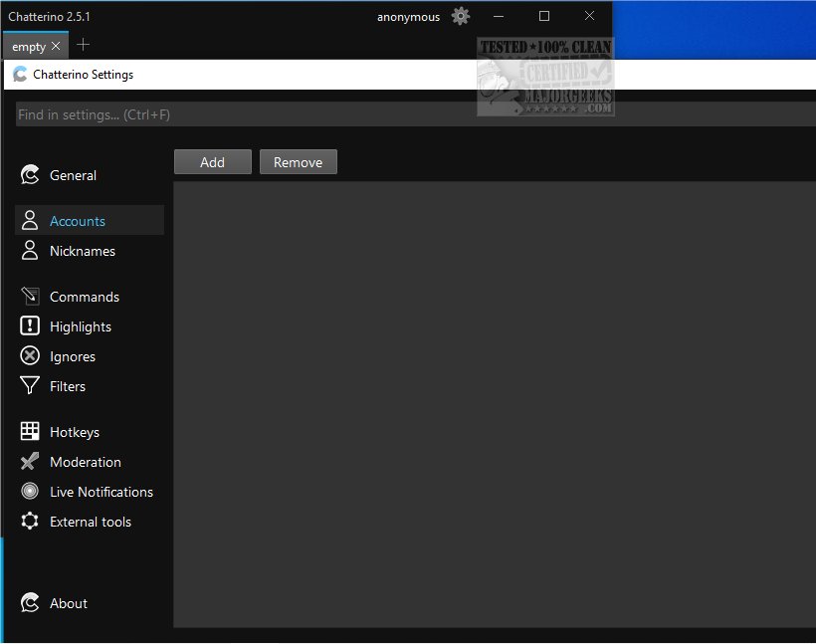The width and height of the screenshot is (816, 644).
Task: Open the About page label
Action: coord(69,603)
